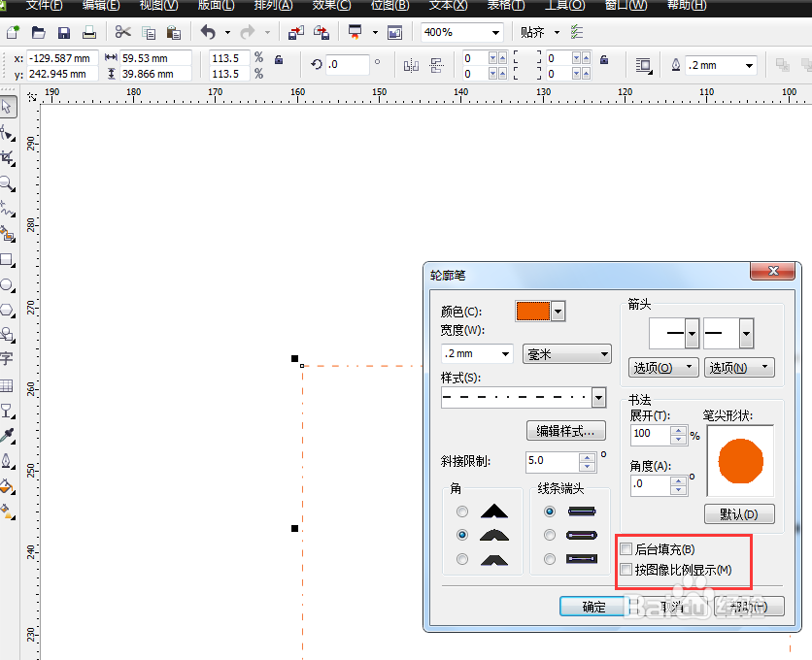Click the welcome screen icon
This screenshot has width=812, height=660.
[x=394, y=33]
